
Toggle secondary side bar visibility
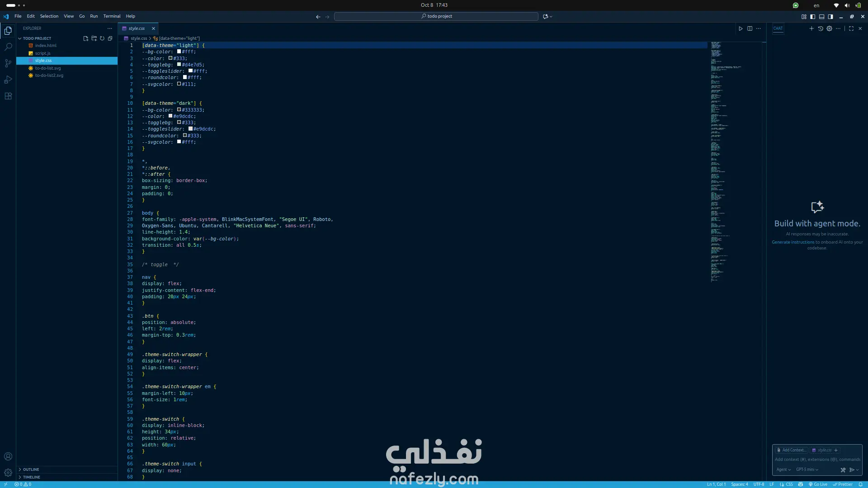830,17
